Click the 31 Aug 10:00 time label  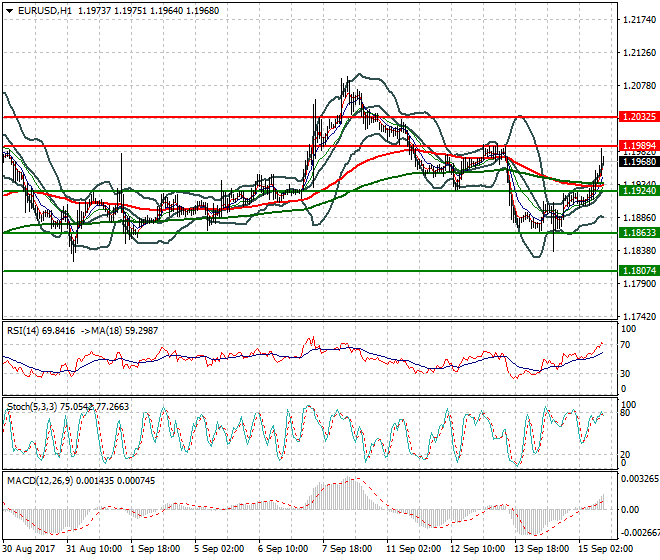point(94,549)
